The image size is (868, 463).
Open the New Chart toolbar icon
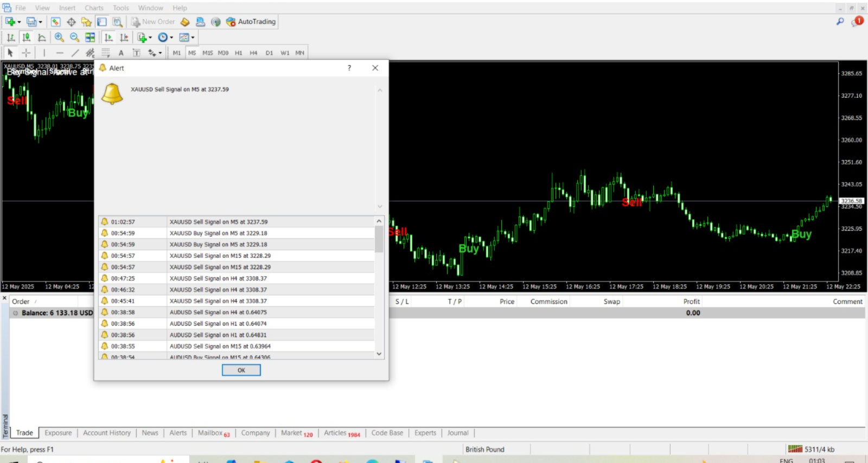(x=10, y=22)
